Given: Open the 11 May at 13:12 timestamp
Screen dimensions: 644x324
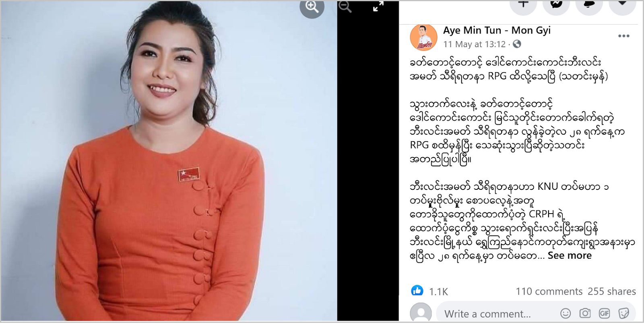Looking at the screenshot, I should [474, 44].
